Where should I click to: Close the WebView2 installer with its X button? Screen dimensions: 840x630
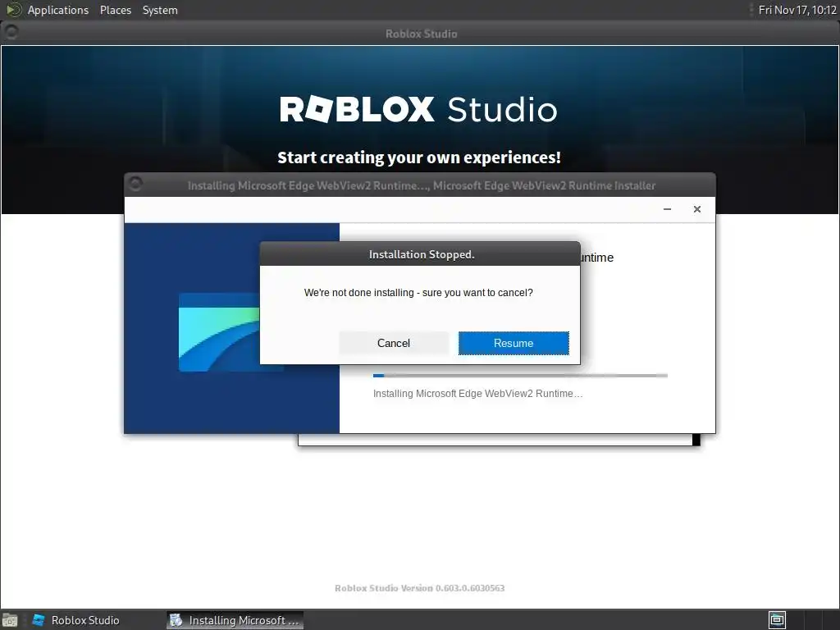[x=697, y=209]
